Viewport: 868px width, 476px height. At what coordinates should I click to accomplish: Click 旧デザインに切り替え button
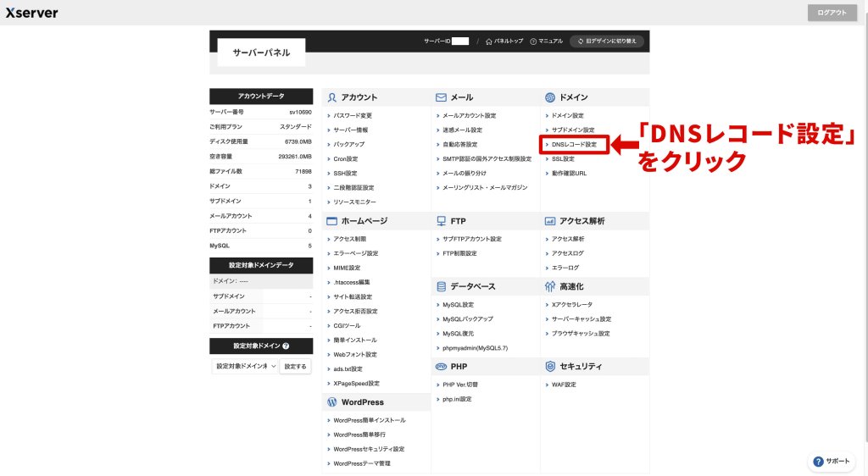tap(607, 41)
